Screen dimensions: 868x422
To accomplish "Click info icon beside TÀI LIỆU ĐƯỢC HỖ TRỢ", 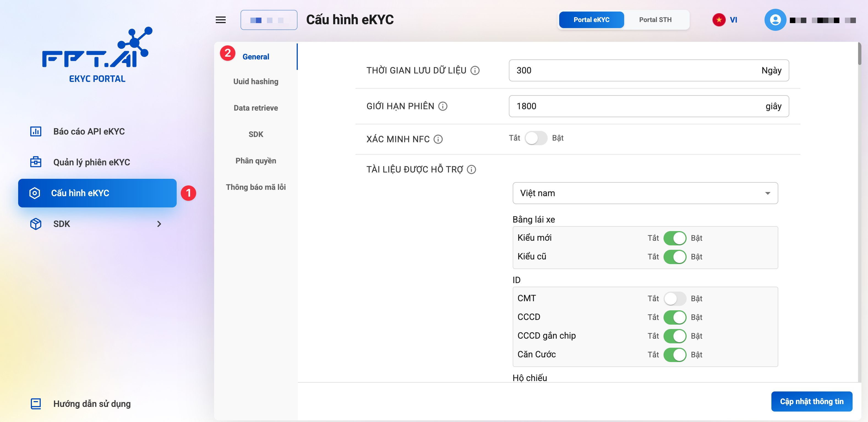I will click(x=471, y=169).
